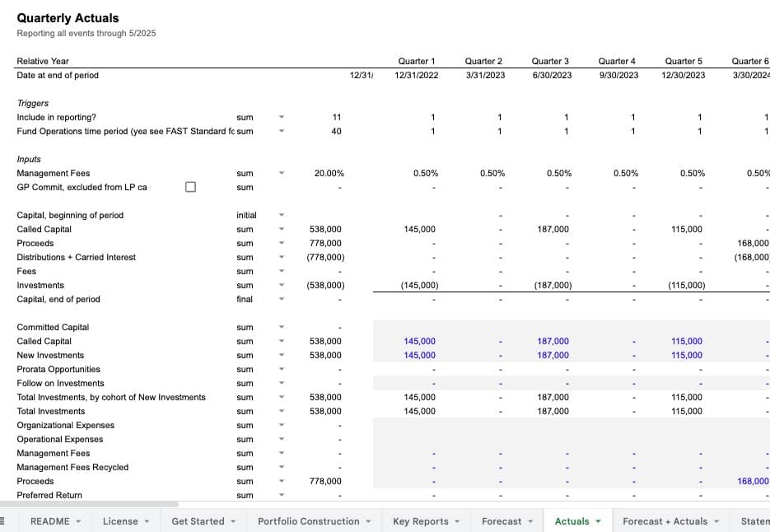Open the Get Started tab's menu arrow

233,521
